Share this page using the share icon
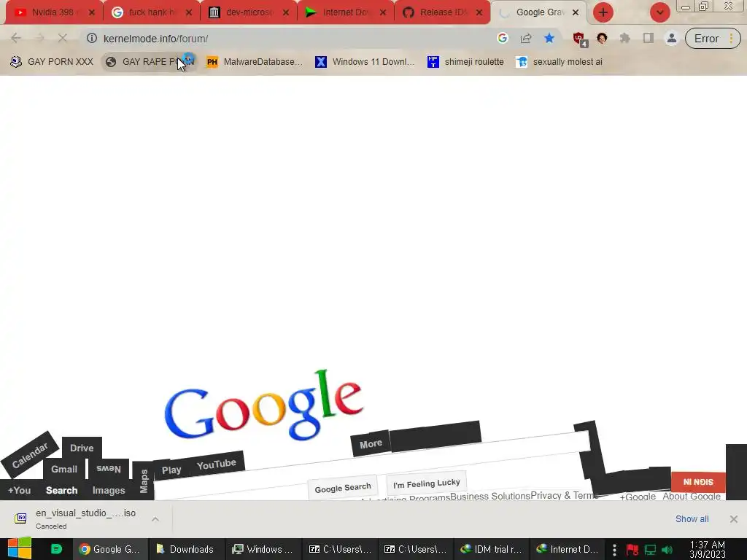Viewport: 747px width, 560px height. [x=526, y=38]
